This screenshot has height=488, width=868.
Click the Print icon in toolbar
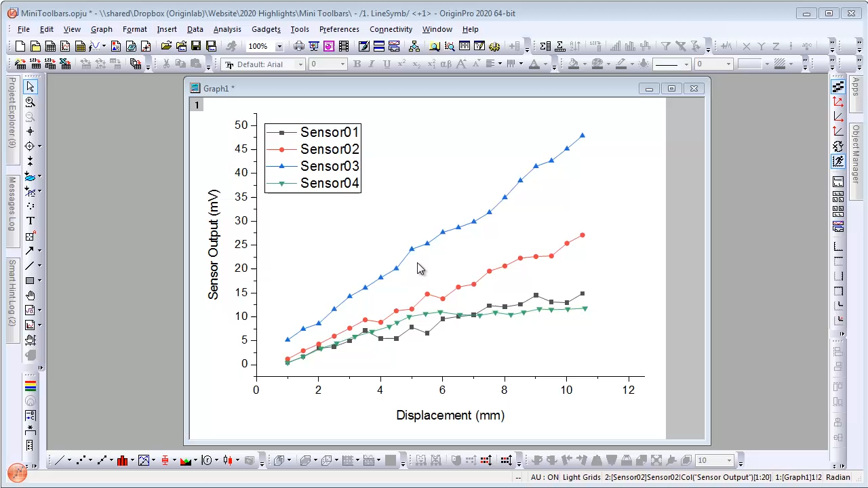(299, 46)
